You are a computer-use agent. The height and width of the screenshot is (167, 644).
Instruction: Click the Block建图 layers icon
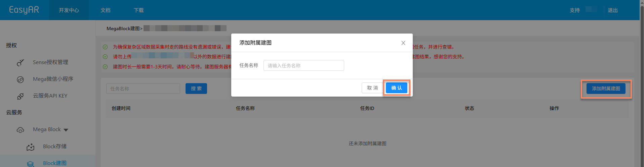tap(31, 163)
